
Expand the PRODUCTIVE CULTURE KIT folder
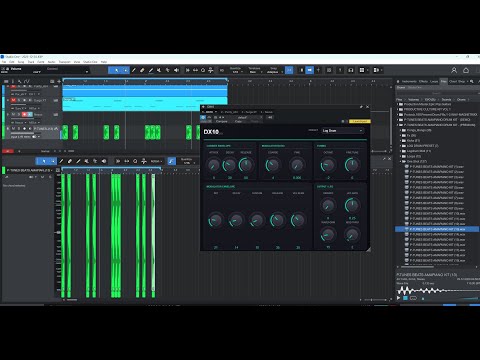click(x=398, y=109)
